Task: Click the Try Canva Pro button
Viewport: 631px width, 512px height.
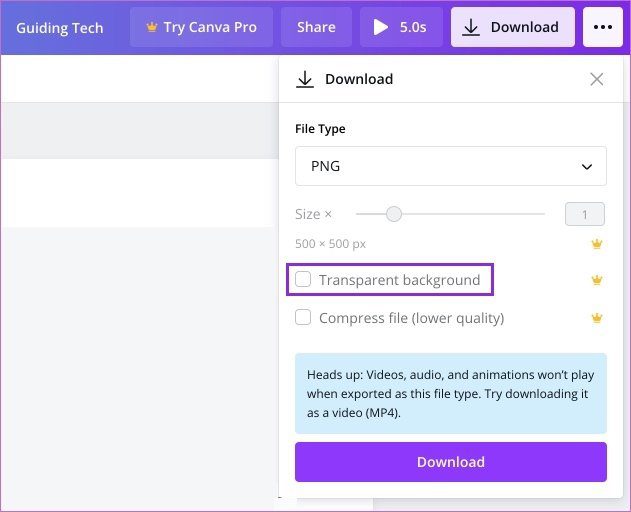Action: click(x=201, y=27)
